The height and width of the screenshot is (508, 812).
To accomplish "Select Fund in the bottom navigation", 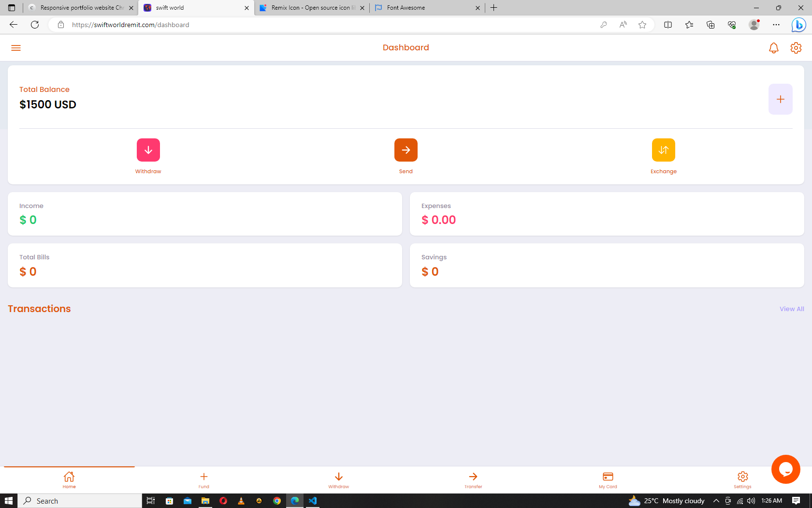I will [204, 480].
